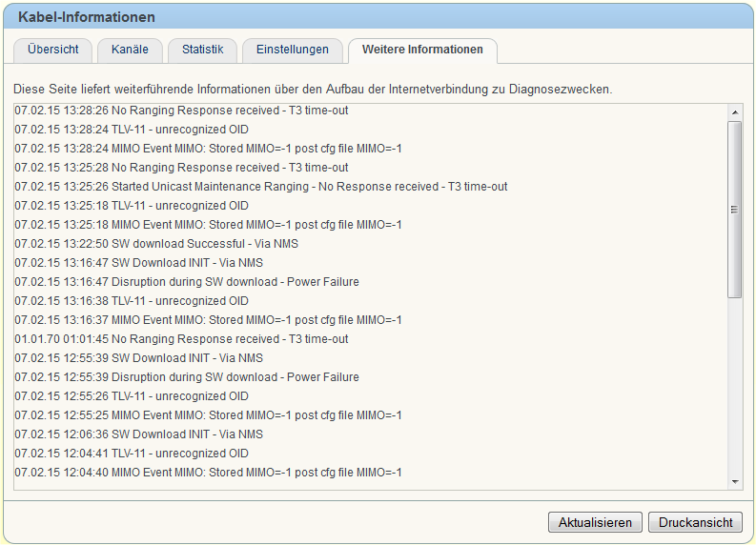The width and height of the screenshot is (756, 545).
Task: Select the Weitere Informationen tab
Action: tap(422, 50)
